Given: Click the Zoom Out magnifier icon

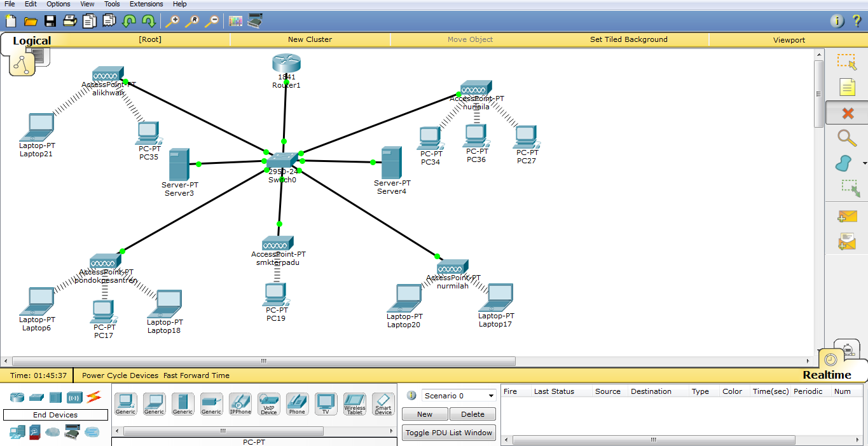Looking at the screenshot, I should [x=211, y=21].
